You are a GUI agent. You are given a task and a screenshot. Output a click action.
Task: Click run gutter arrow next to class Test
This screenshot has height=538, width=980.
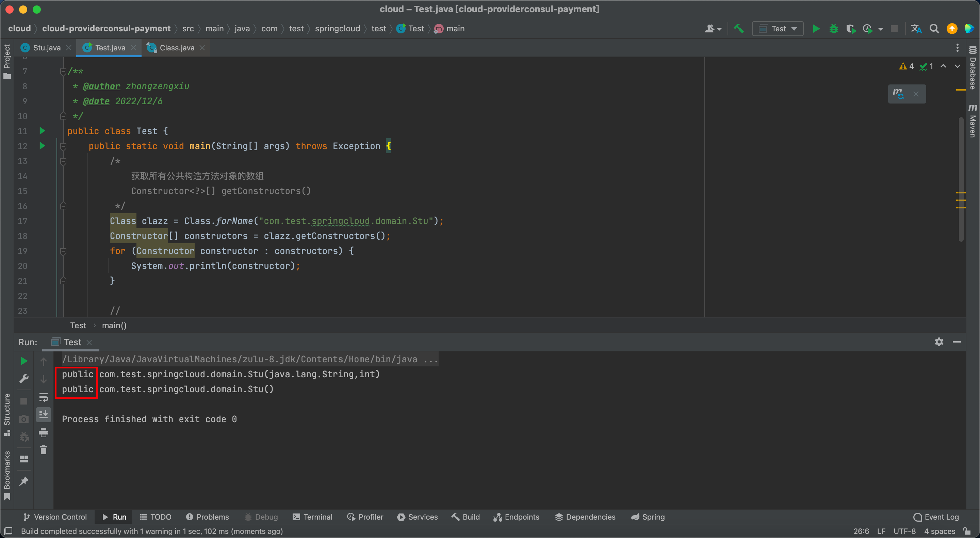point(42,131)
